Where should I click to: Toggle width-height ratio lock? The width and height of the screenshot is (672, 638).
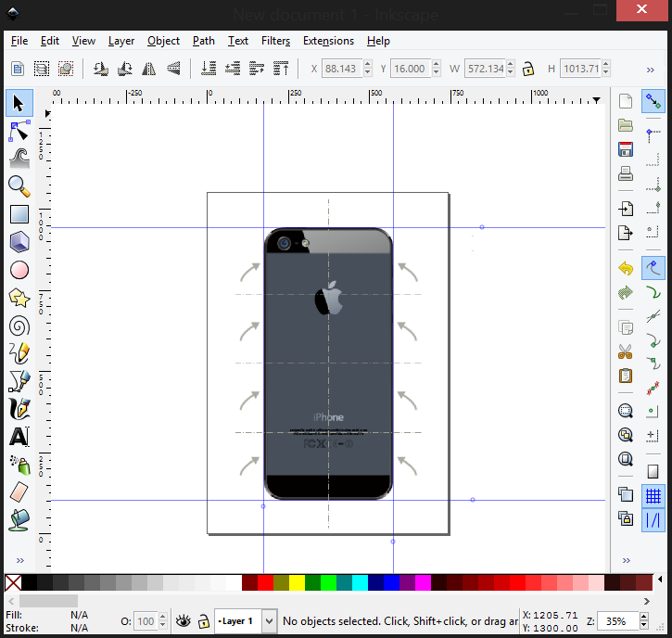(x=528, y=69)
